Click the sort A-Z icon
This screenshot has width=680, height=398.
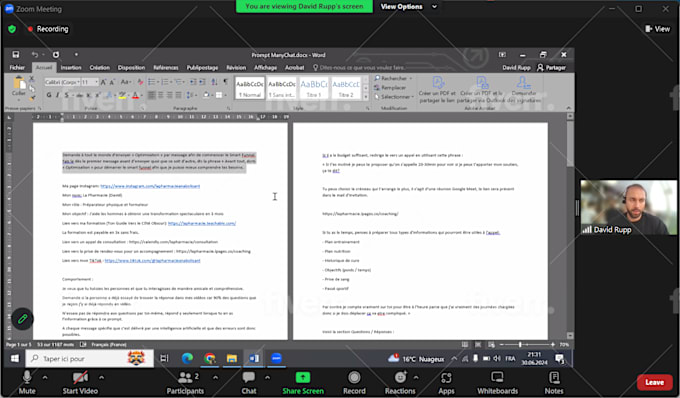click(x=214, y=82)
